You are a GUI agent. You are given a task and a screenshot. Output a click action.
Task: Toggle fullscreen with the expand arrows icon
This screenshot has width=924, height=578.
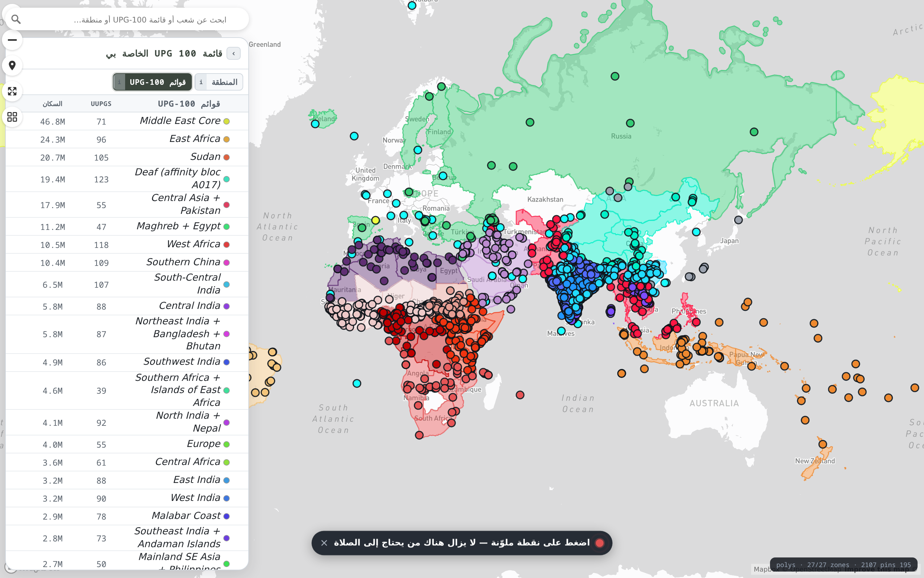coord(12,91)
